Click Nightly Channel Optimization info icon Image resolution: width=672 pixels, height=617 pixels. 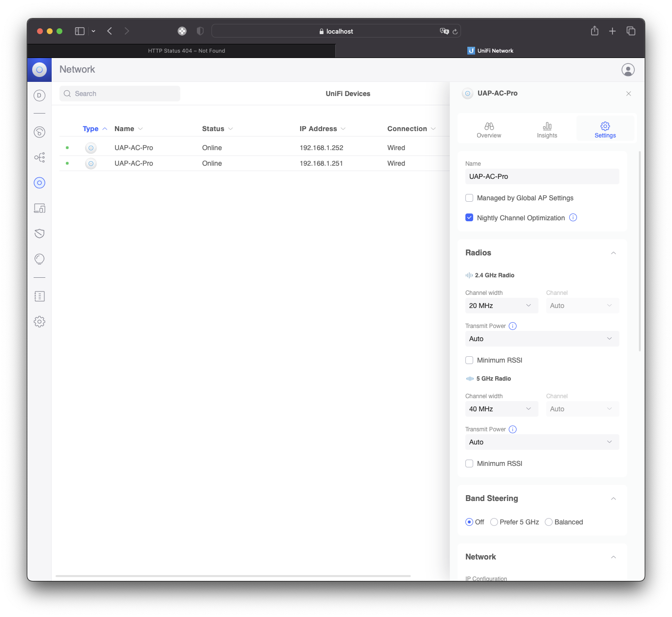573,217
